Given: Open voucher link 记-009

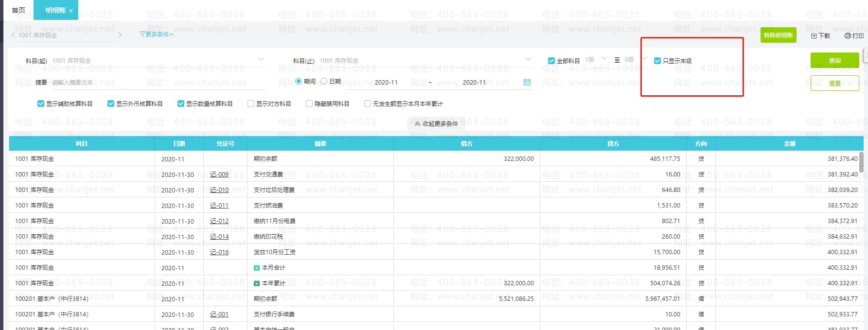Looking at the screenshot, I should [219, 174].
